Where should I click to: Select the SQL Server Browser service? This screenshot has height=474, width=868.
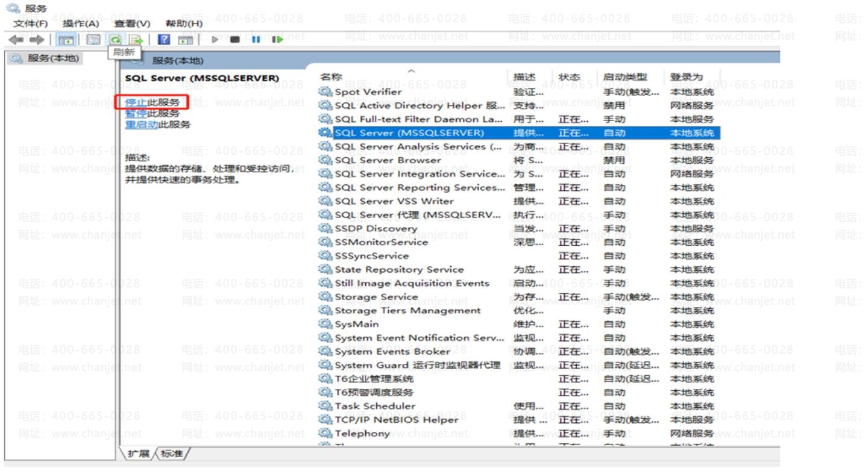518,160
